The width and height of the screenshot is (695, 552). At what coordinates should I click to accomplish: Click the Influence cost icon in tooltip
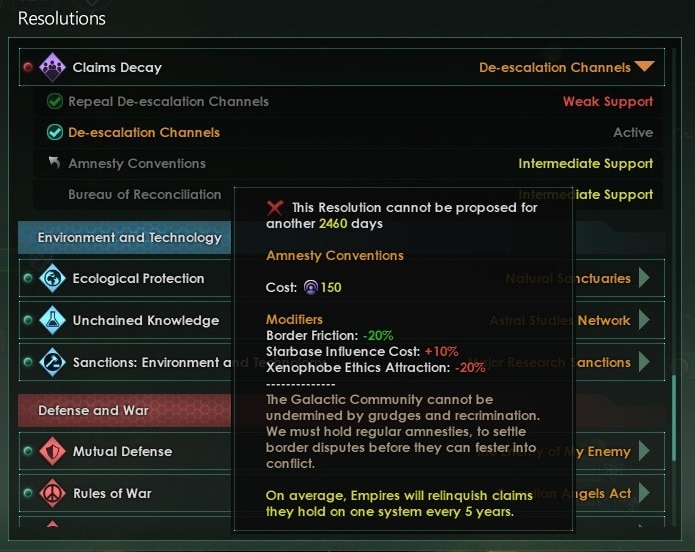[311, 288]
